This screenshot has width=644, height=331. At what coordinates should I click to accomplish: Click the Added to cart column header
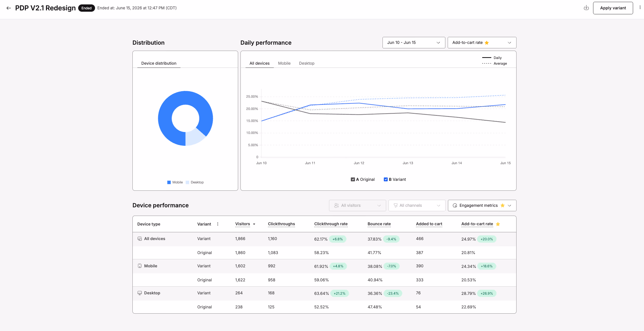(x=429, y=224)
